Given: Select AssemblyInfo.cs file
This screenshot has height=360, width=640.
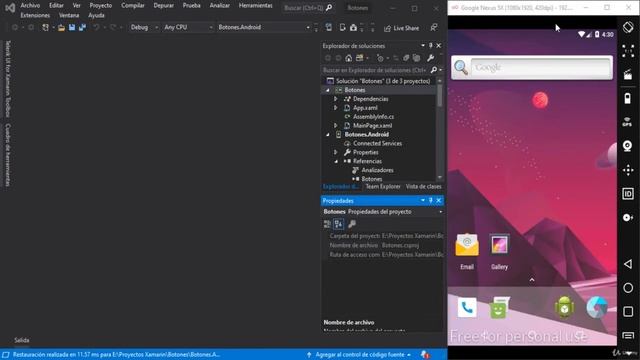Looking at the screenshot, I should pyautogui.click(x=373, y=117).
